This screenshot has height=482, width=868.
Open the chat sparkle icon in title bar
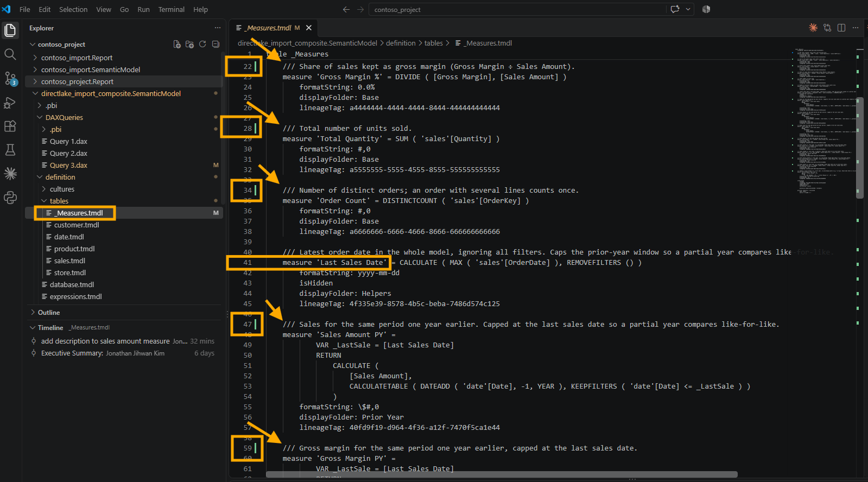pyautogui.click(x=675, y=9)
